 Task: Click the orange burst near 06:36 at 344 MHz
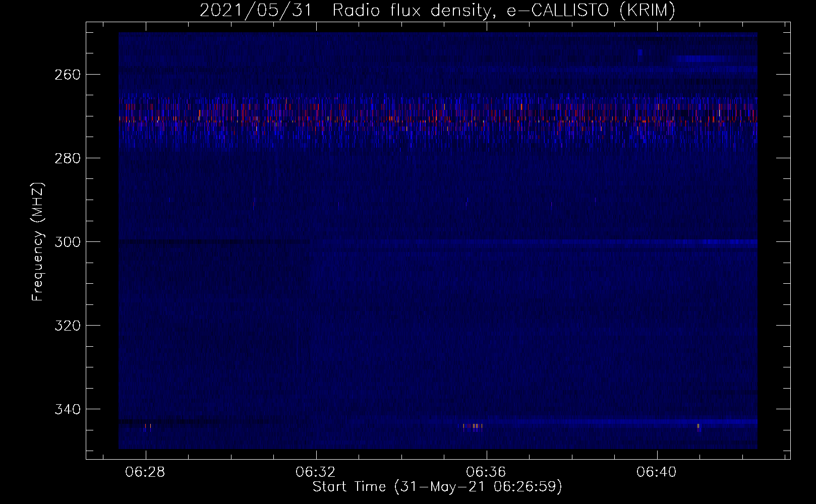point(473,427)
